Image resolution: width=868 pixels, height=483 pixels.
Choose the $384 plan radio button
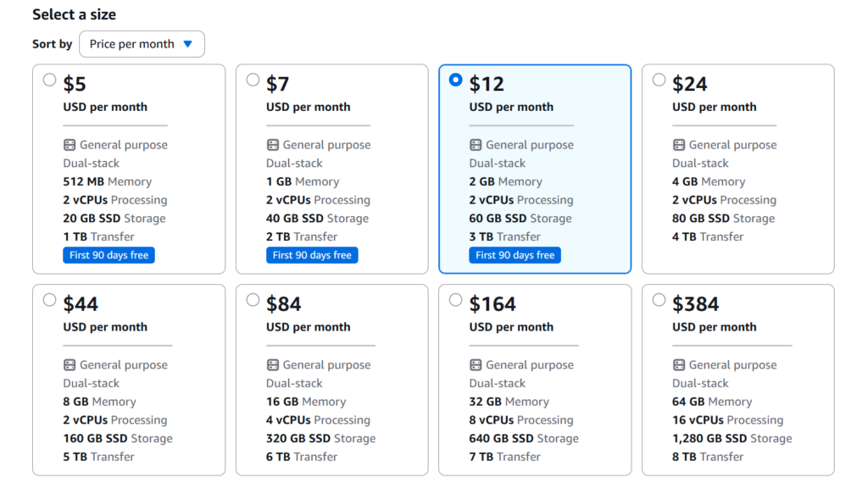tap(659, 300)
